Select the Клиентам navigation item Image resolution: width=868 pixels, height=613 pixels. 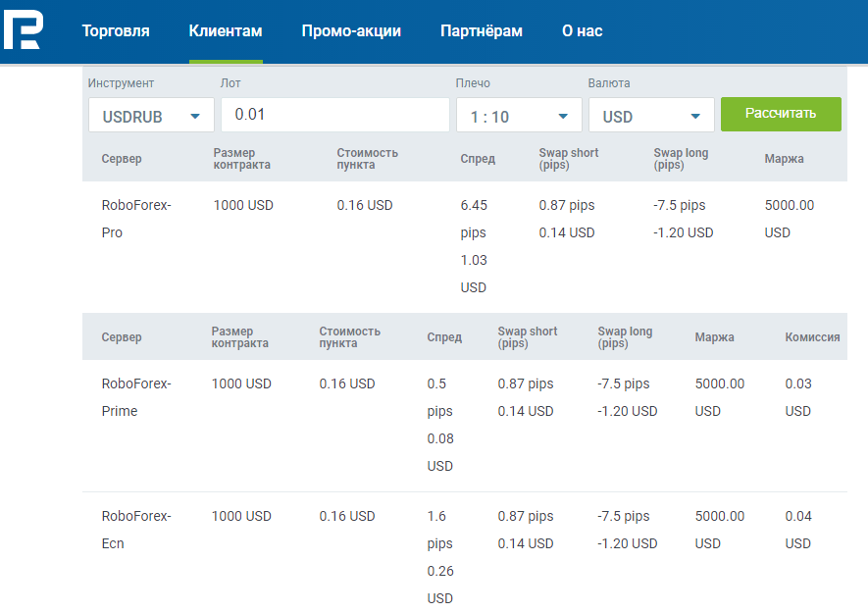(x=226, y=31)
